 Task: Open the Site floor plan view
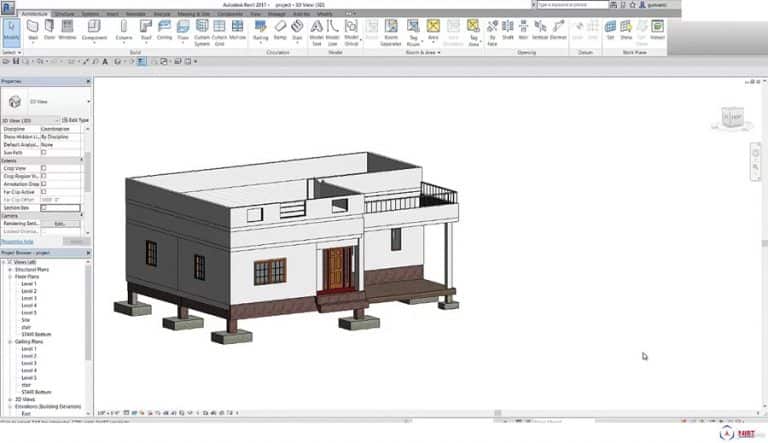coord(26,319)
